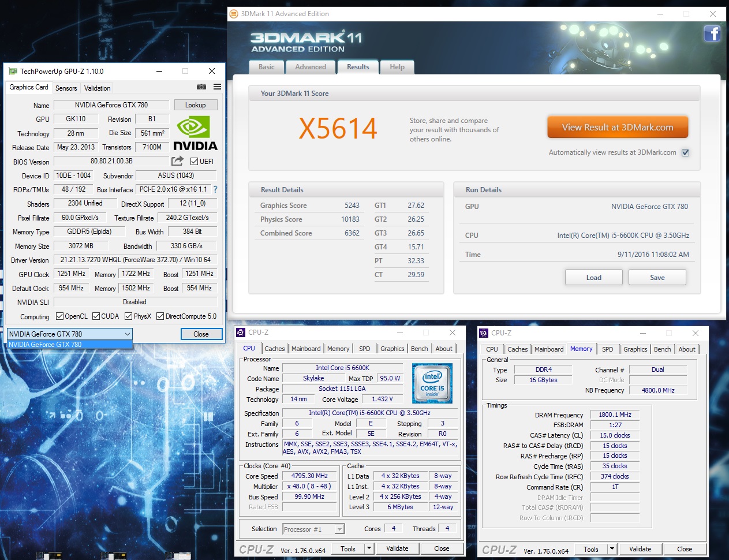
Task: Open Mainboard tab in left CPU-Z
Action: pos(306,349)
